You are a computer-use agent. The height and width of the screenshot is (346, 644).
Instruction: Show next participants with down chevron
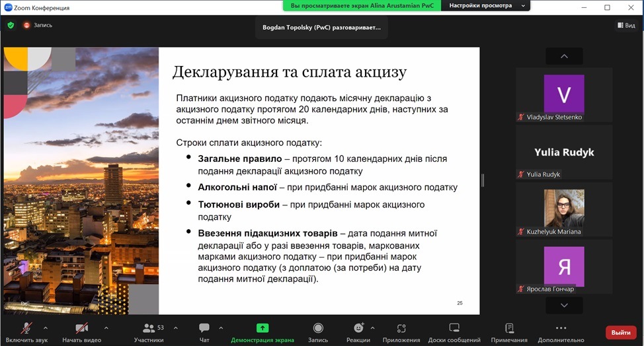pyautogui.click(x=564, y=306)
